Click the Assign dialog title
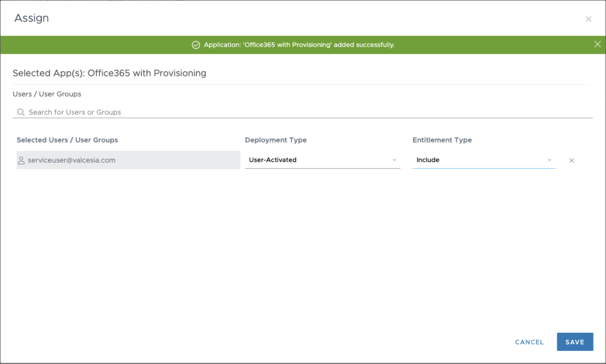Viewport: 606px width, 364px height. (31, 18)
